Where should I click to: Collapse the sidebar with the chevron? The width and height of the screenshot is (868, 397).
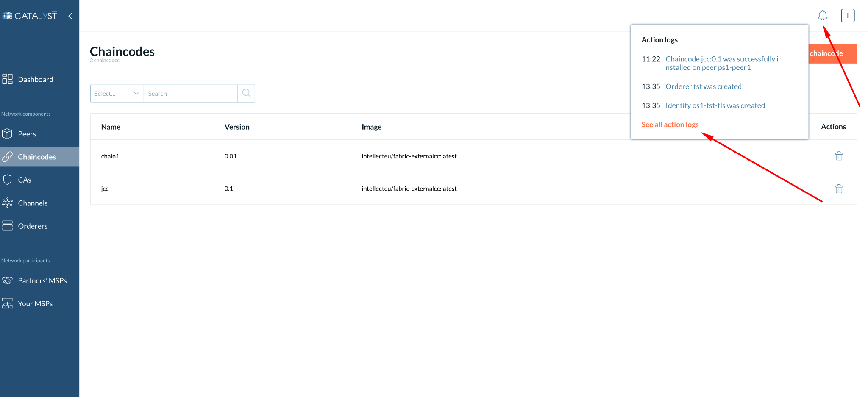pyautogui.click(x=70, y=16)
